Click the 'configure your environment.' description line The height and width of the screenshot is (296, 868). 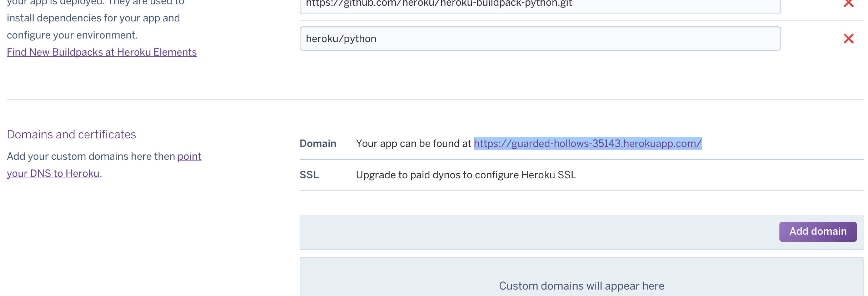(72, 35)
